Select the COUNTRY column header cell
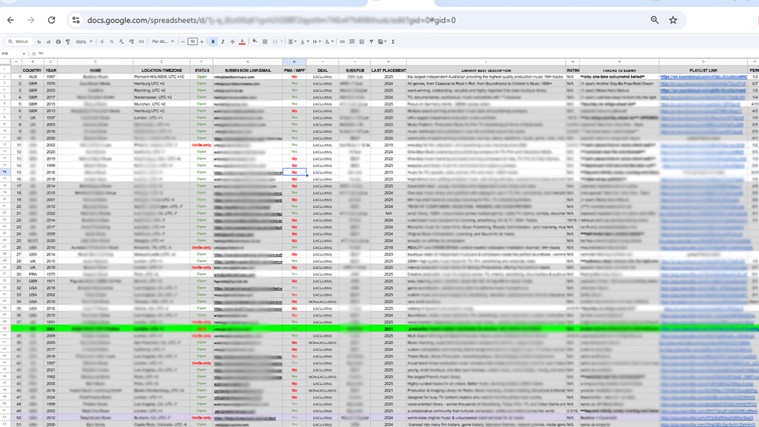759x427 pixels. click(x=32, y=71)
